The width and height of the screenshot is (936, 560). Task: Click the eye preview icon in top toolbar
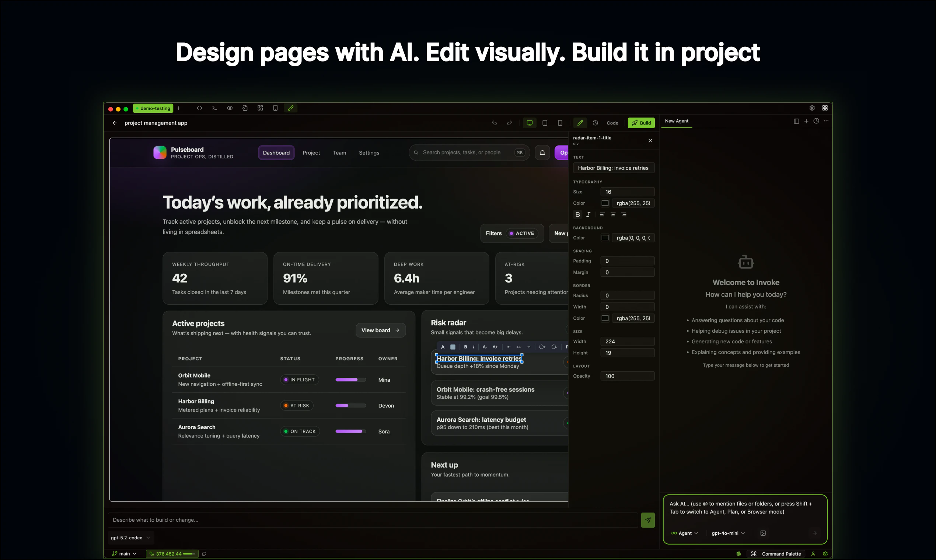coord(230,108)
